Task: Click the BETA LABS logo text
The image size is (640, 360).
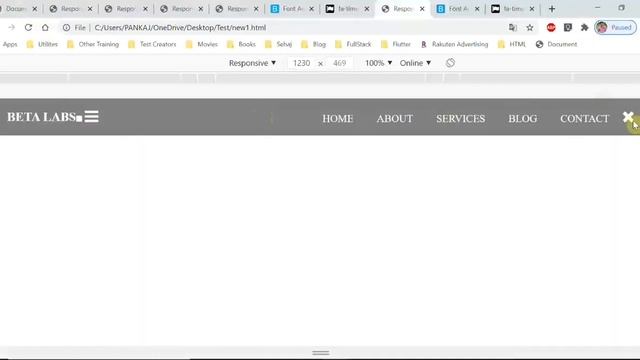Action: pos(41,117)
